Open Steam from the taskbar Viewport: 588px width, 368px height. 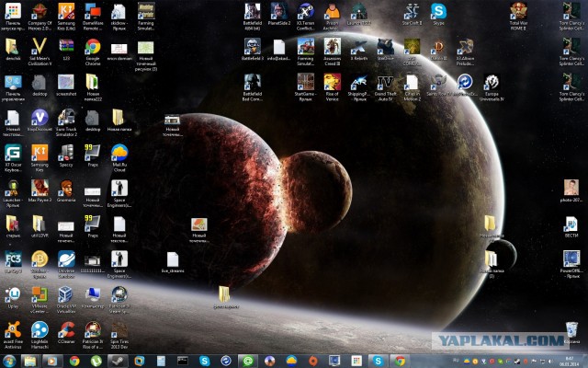pos(119,362)
